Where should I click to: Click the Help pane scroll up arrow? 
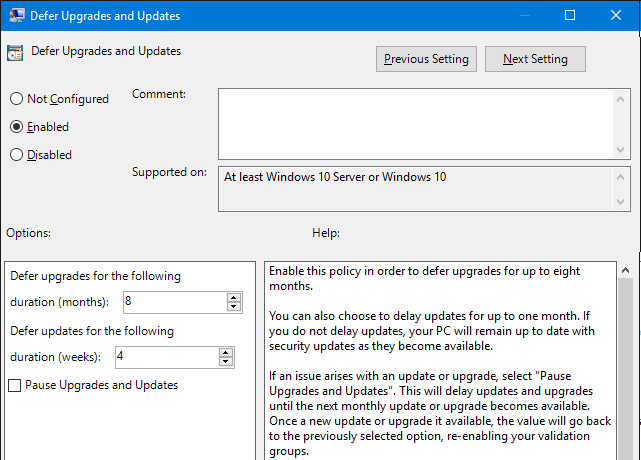[x=627, y=271]
